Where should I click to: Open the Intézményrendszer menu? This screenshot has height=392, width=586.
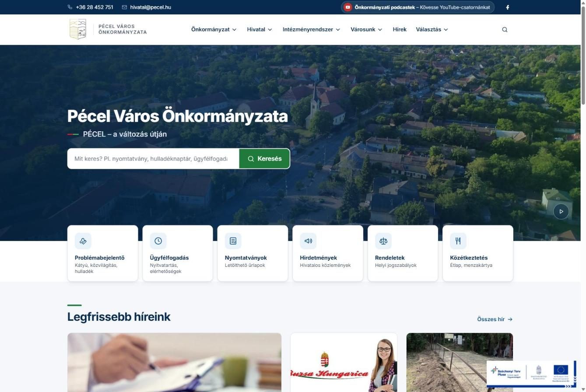point(312,30)
